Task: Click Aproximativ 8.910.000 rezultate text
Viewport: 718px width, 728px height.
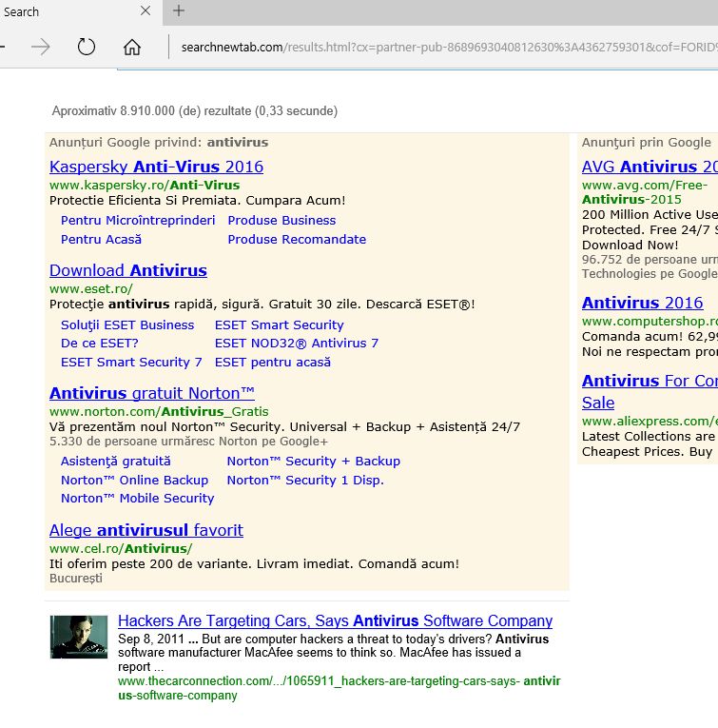Action: [194, 110]
